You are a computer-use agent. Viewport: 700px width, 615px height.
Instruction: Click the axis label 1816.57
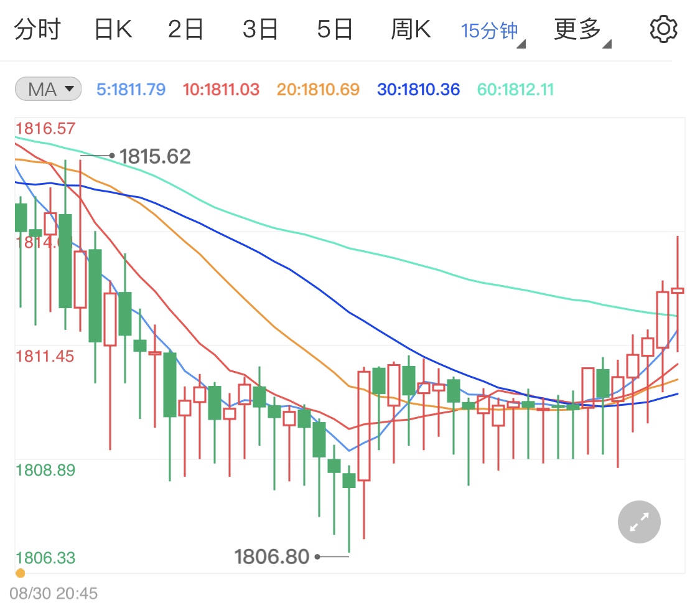(x=45, y=129)
